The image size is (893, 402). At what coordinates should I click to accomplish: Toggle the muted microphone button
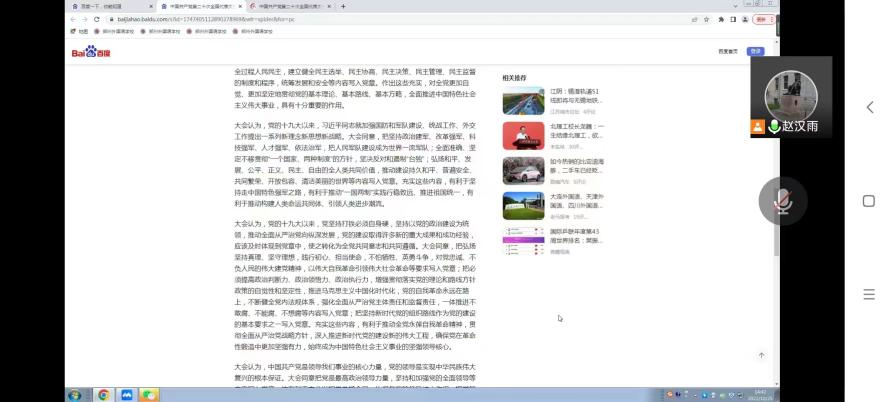point(782,201)
